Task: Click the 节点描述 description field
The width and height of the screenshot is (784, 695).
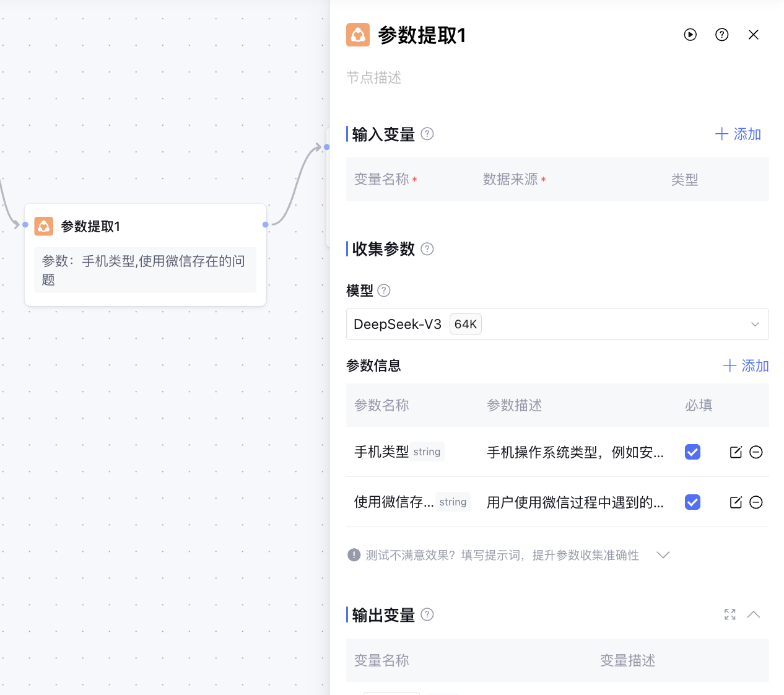Action: pyautogui.click(x=373, y=78)
